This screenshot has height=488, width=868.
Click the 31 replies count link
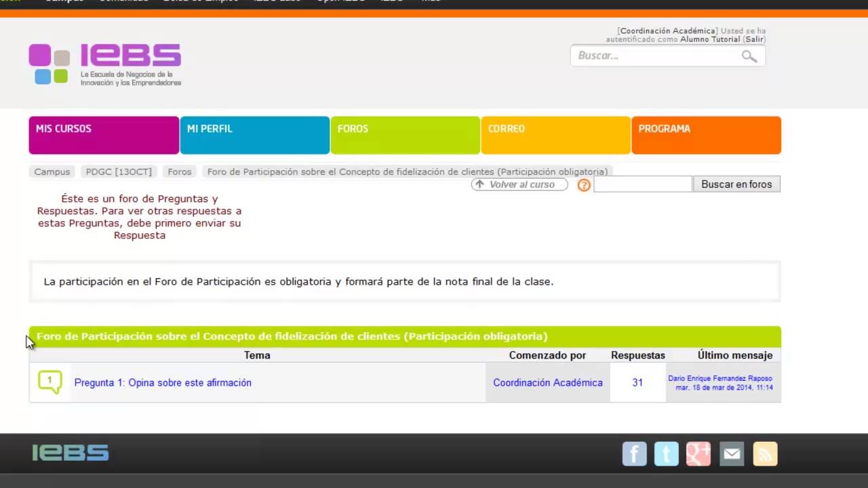[x=637, y=383]
